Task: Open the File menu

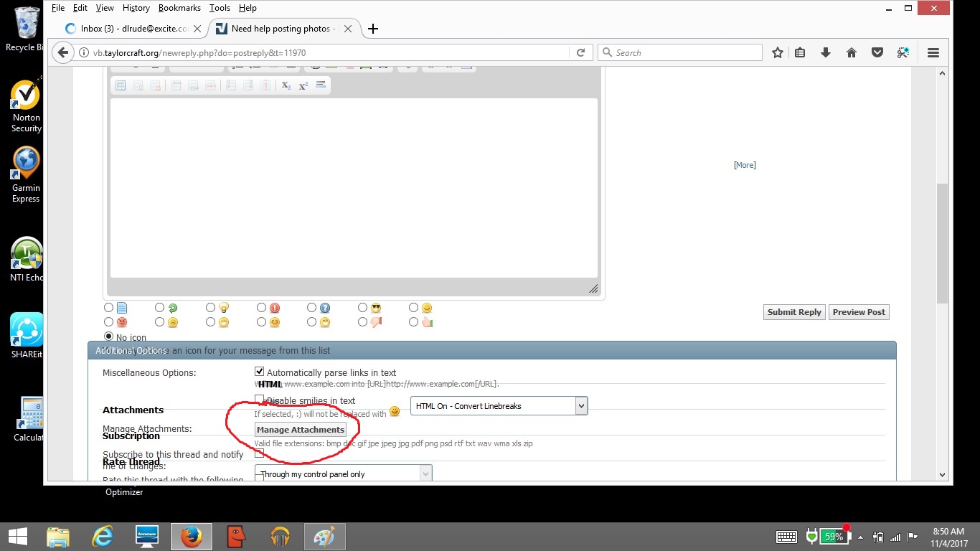Action: tap(58, 8)
